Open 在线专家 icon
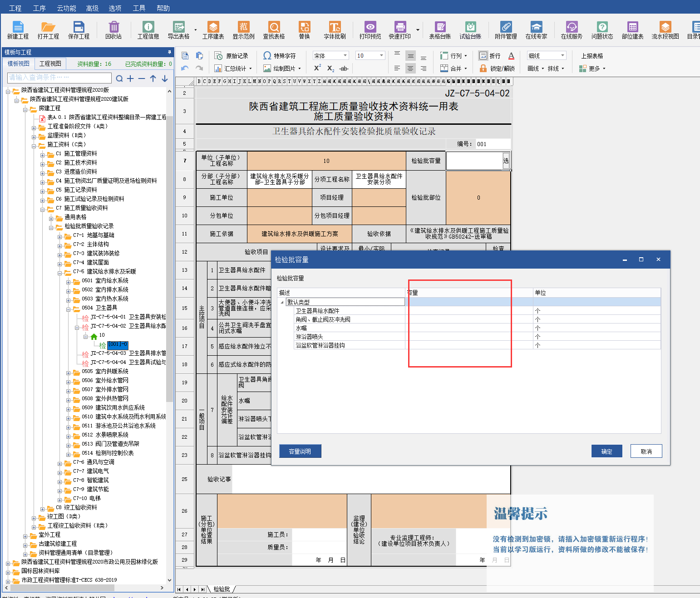The width and height of the screenshot is (700, 598). pyautogui.click(x=536, y=30)
